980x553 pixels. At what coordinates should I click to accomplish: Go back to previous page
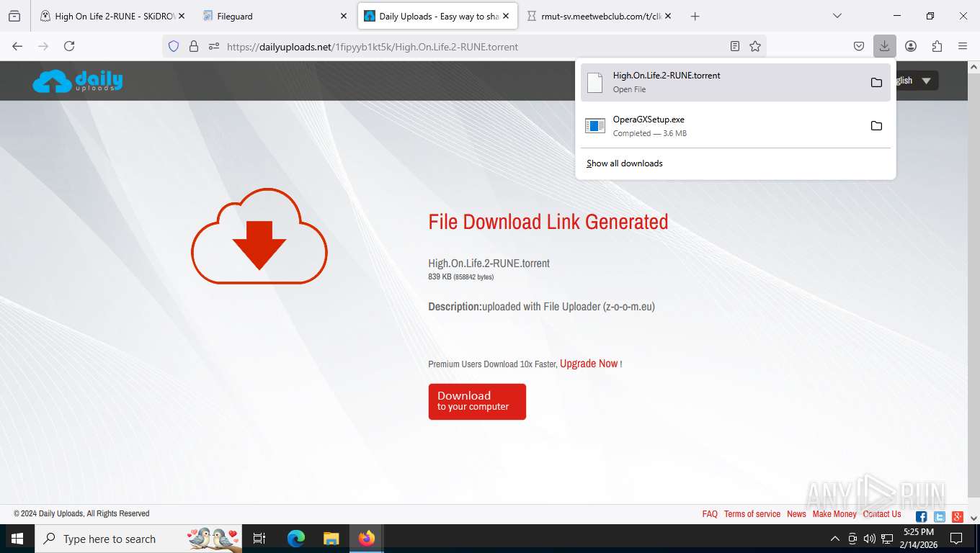[17, 46]
